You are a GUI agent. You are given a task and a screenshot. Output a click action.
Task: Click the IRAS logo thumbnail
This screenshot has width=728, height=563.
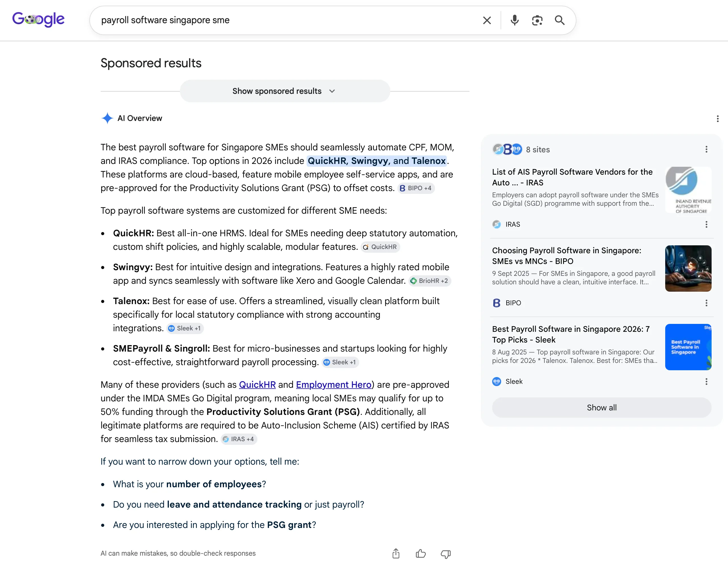(688, 190)
